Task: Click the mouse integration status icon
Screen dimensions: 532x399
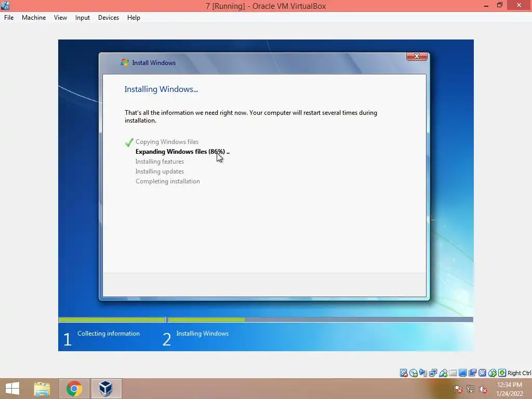Action: (x=493, y=373)
